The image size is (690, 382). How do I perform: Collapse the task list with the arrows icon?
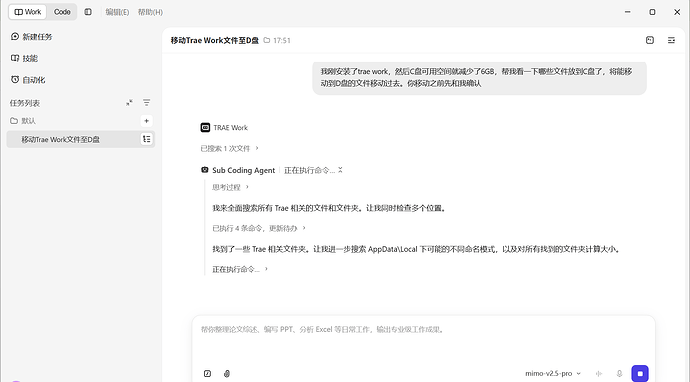pyautogui.click(x=129, y=103)
